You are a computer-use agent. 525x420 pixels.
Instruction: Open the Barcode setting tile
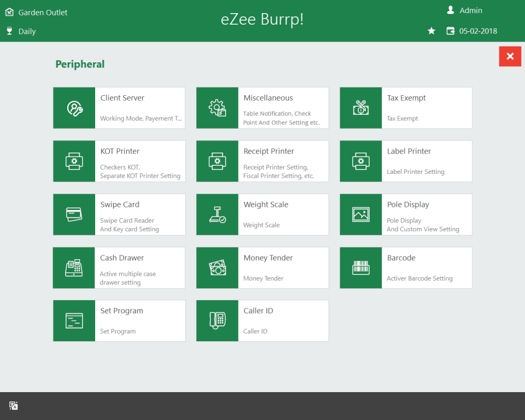pos(405,267)
